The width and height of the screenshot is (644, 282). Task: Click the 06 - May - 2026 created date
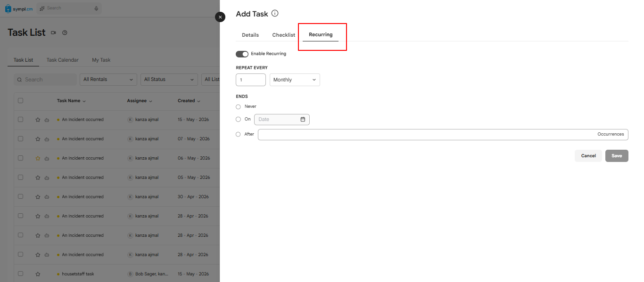(x=193, y=158)
